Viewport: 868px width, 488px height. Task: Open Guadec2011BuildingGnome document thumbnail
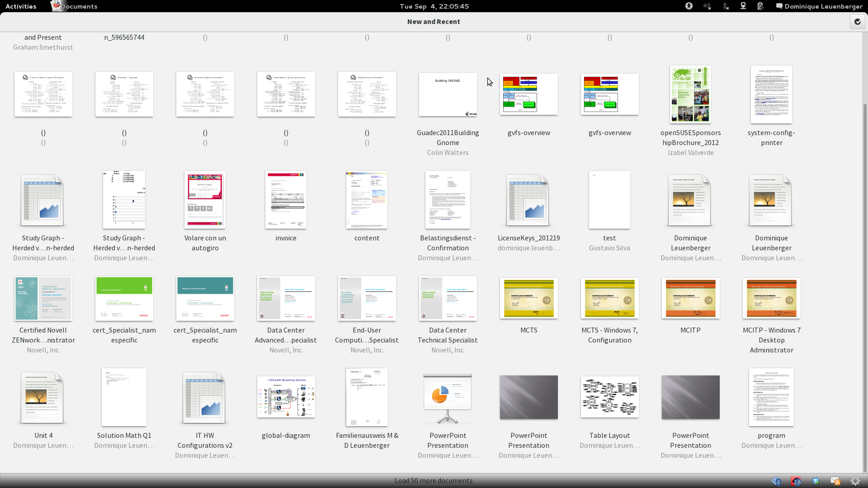448,94
